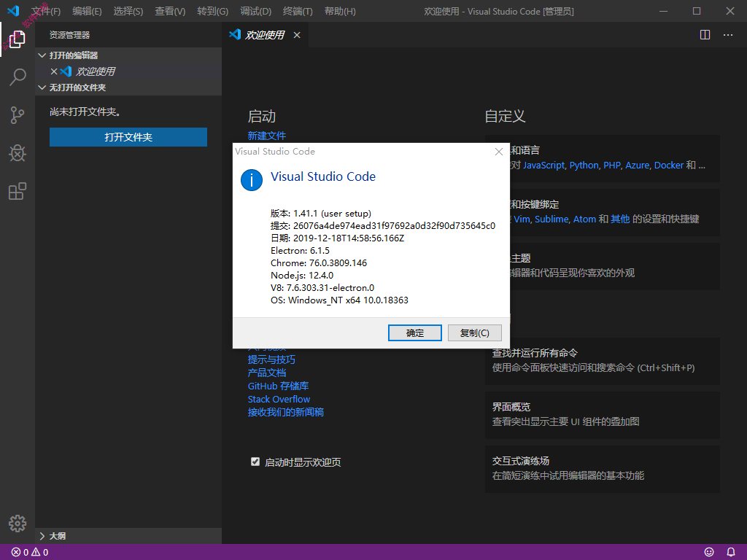The width and height of the screenshot is (747, 560).
Task: Close the 欢迎使用 editor tab
Action: click(297, 35)
